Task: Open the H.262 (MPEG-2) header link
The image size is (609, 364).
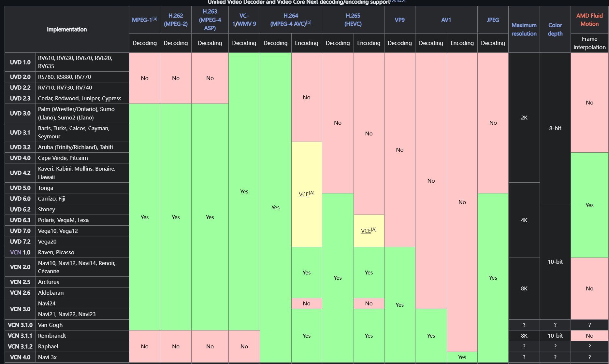Action: (176, 20)
